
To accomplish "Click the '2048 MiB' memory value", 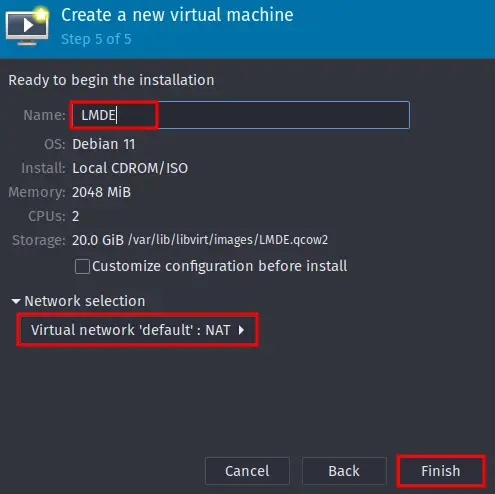I will tap(101, 192).
